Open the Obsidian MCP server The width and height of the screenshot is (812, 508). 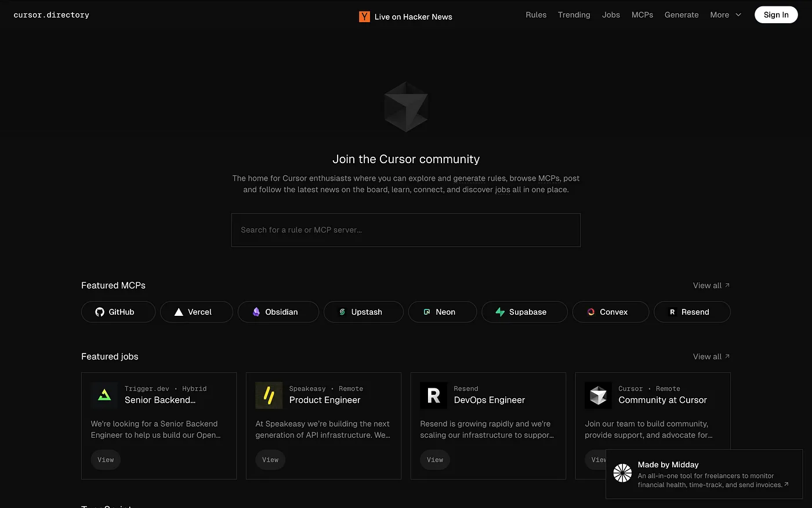tap(278, 312)
